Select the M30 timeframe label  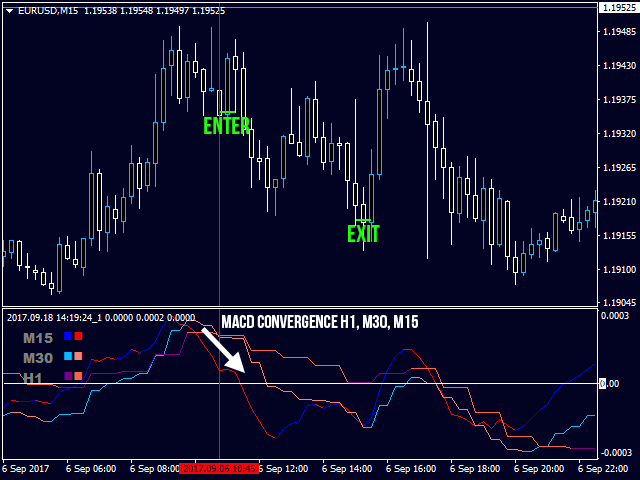pyautogui.click(x=38, y=358)
